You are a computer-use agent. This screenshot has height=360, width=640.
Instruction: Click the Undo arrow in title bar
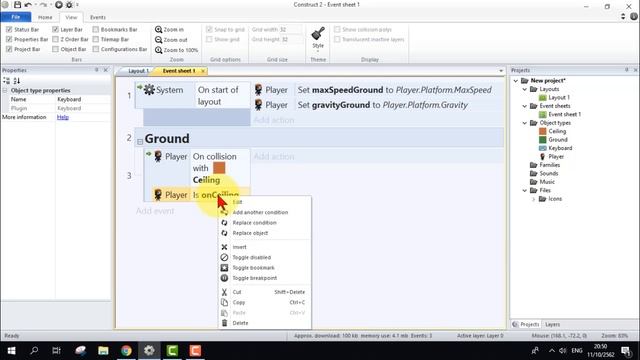click(x=28, y=5)
